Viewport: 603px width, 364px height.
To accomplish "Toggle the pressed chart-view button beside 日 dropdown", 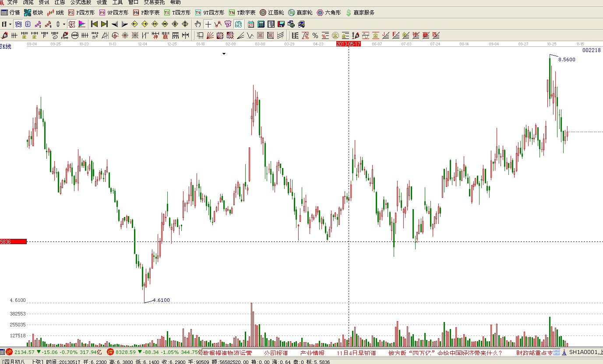I will click(18, 24).
